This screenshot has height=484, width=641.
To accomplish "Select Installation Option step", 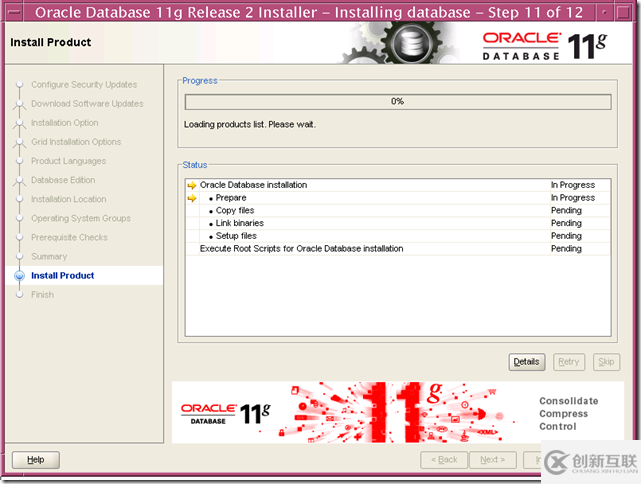I will coord(65,123).
